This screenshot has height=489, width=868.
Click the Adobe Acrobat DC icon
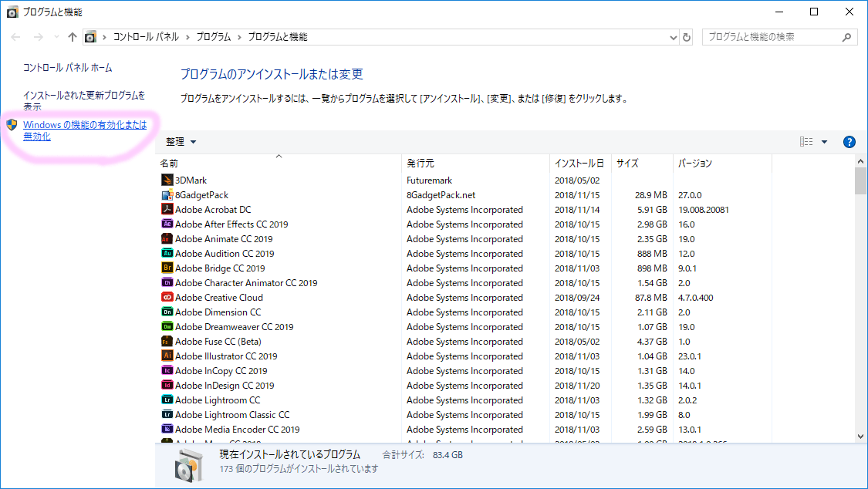(x=167, y=209)
